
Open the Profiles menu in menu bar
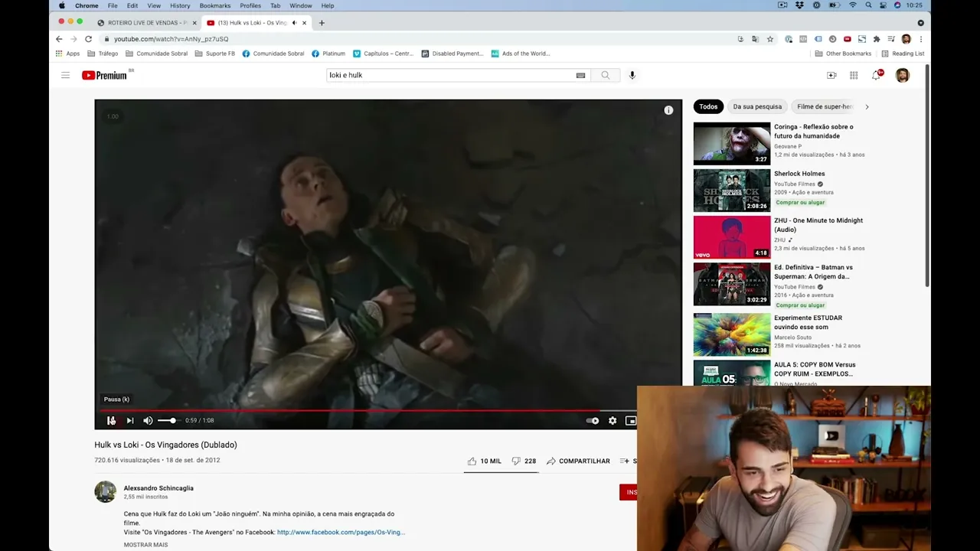pos(250,5)
